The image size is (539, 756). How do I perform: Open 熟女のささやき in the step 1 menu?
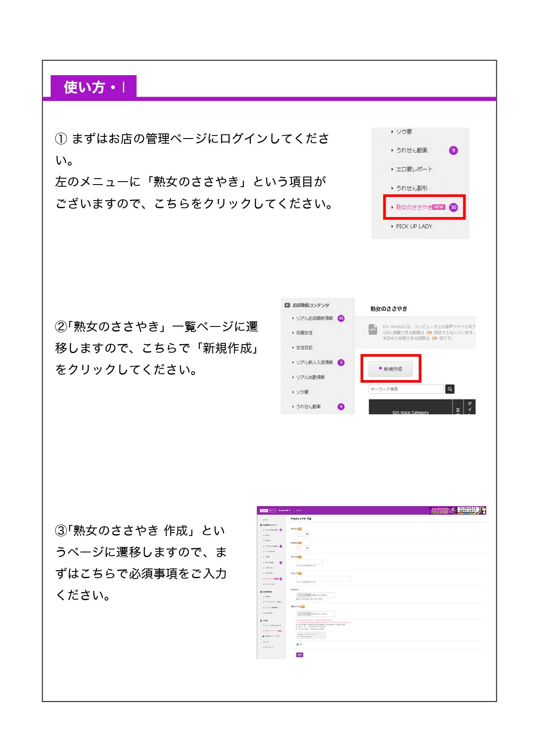pyautogui.click(x=414, y=207)
